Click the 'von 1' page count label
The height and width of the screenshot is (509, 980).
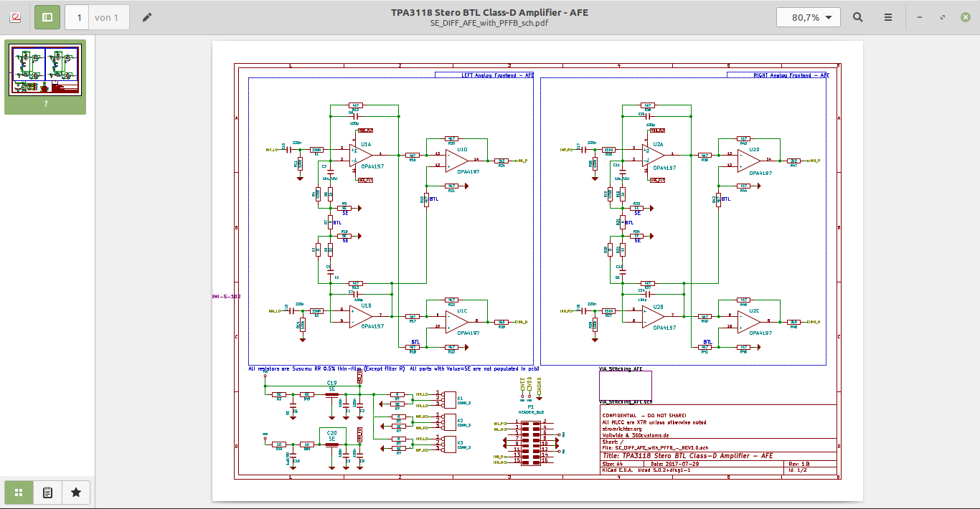pos(108,17)
